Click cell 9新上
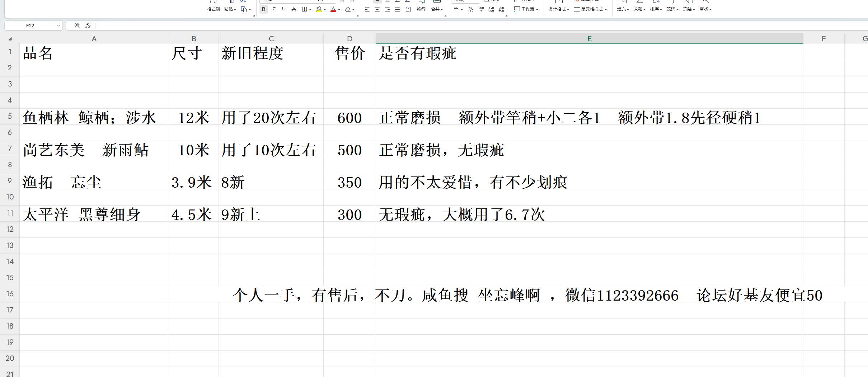The width and height of the screenshot is (868, 377). [271, 213]
